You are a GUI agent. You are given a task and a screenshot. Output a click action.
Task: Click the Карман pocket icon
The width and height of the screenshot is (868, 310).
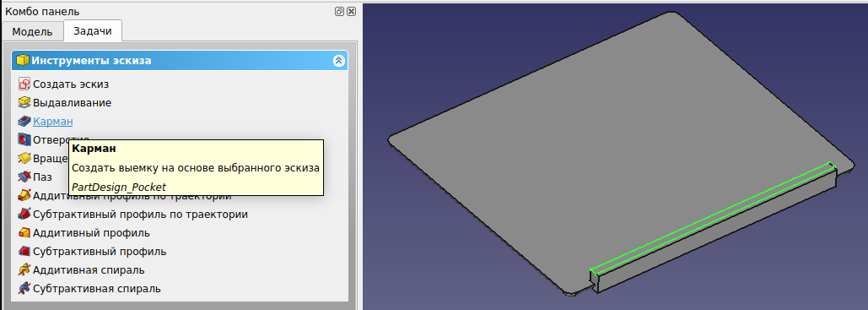coord(24,121)
